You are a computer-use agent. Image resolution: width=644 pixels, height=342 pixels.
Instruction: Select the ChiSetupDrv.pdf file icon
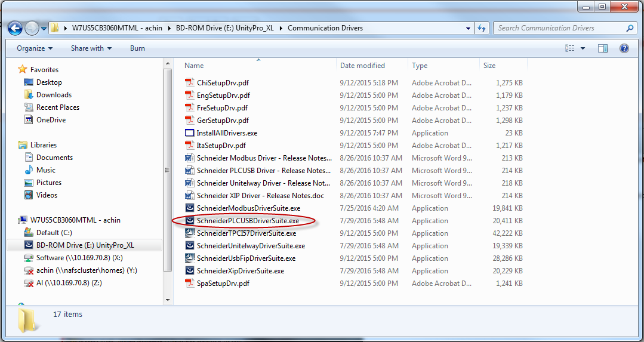point(189,82)
